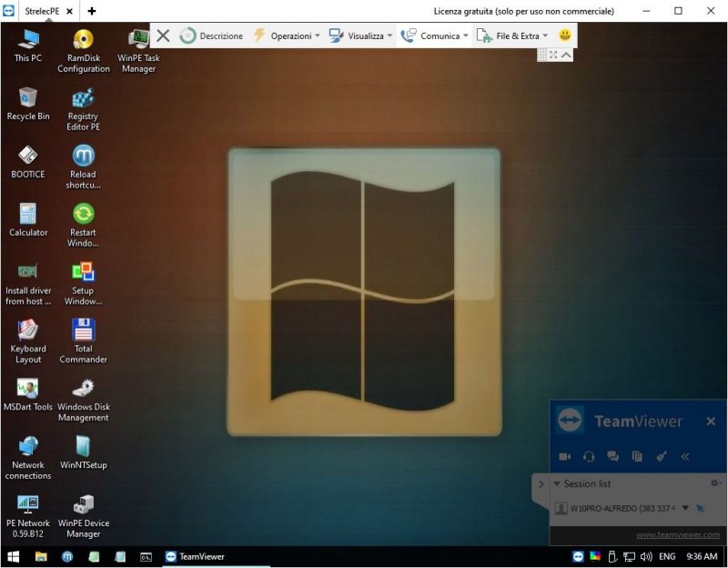728x568 pixels.
Task: Click the smiley feedback icon in toolbar
Action: pos(565,35)
